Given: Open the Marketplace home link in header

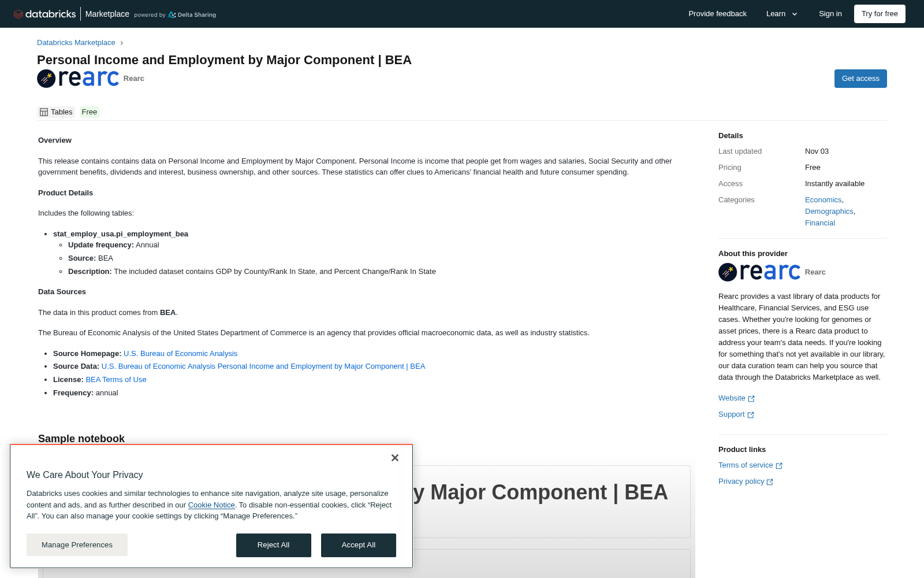Looking at the screenshot, I should 107,14.
